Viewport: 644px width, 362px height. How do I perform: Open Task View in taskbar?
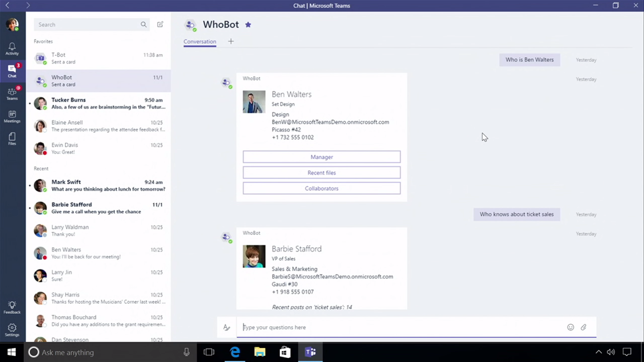[x=209, y=352]
